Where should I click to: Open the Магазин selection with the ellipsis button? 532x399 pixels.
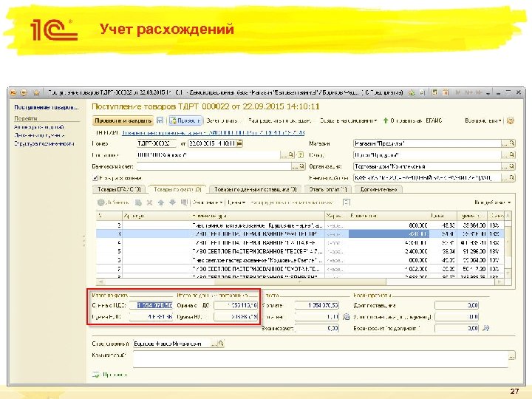point(505,143)
